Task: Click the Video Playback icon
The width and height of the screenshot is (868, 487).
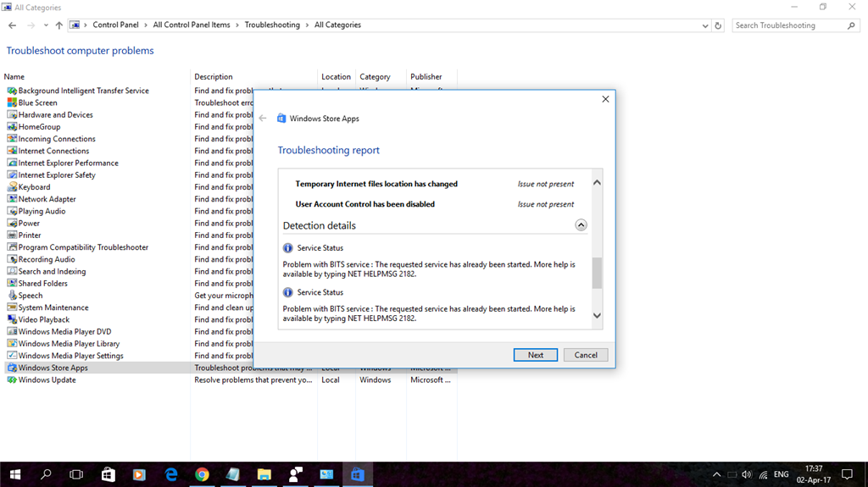Action: click(12, 320)
